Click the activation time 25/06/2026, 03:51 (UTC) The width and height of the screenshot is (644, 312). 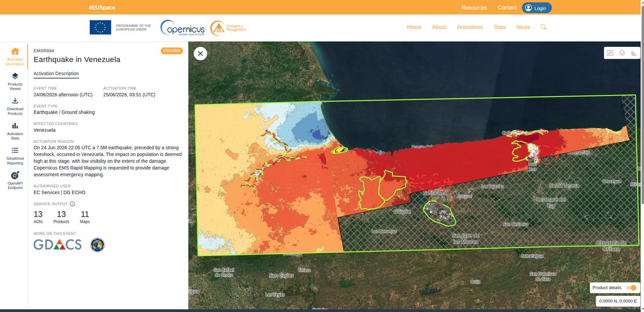(129, 95)
